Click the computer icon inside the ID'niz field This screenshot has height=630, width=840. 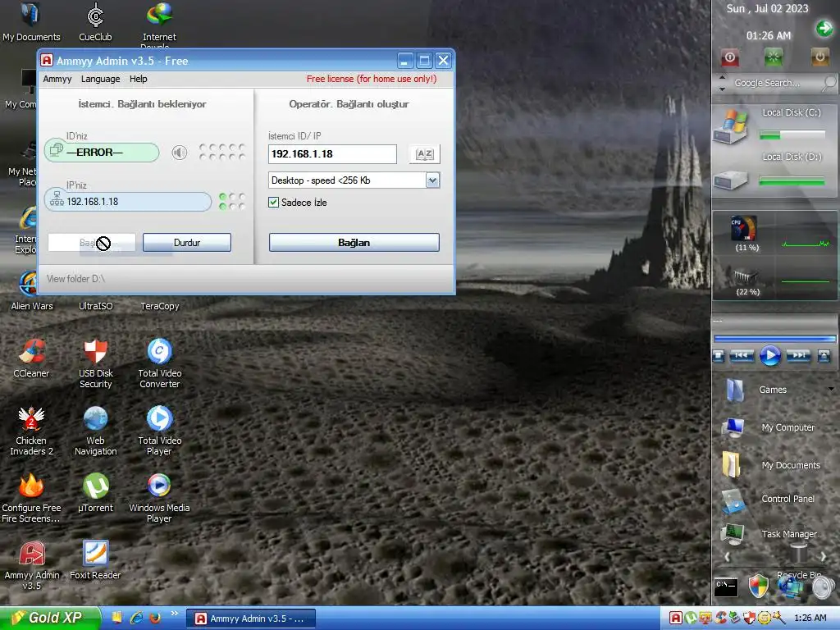[56, 150]
